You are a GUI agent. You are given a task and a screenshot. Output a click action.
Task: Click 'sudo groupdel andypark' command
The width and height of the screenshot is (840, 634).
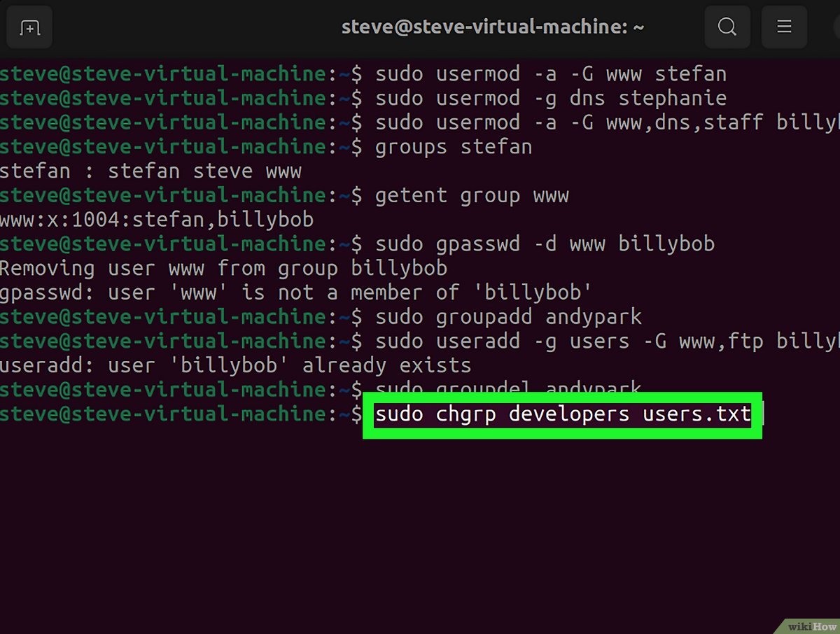[x=508, y=388]
